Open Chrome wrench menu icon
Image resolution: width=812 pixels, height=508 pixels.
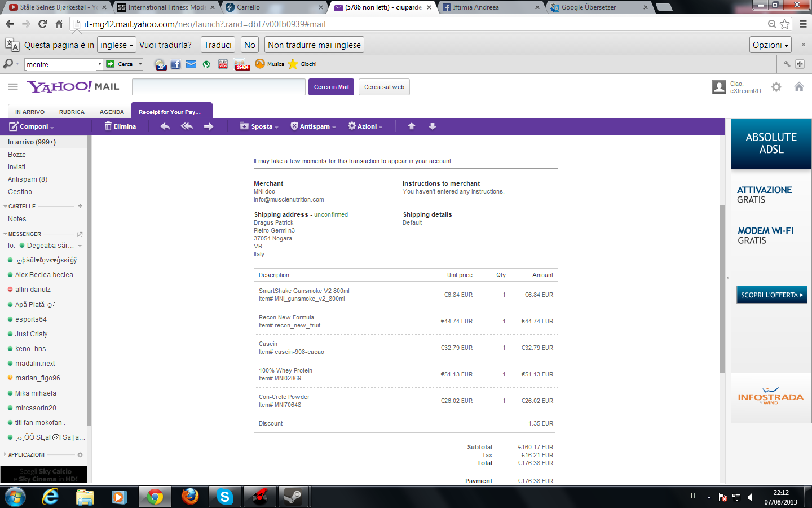click(803, 24)
